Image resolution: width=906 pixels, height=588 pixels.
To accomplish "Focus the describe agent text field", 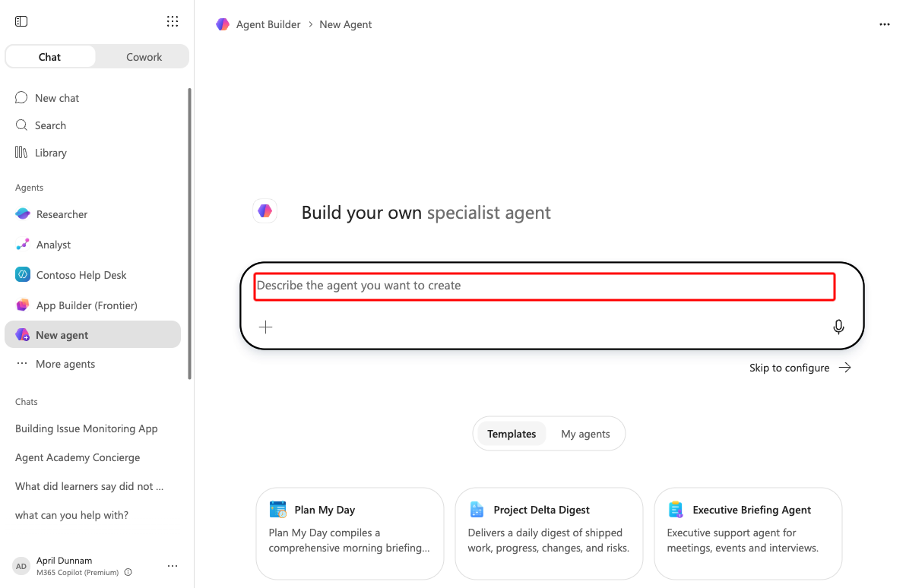I will point(544,286).
